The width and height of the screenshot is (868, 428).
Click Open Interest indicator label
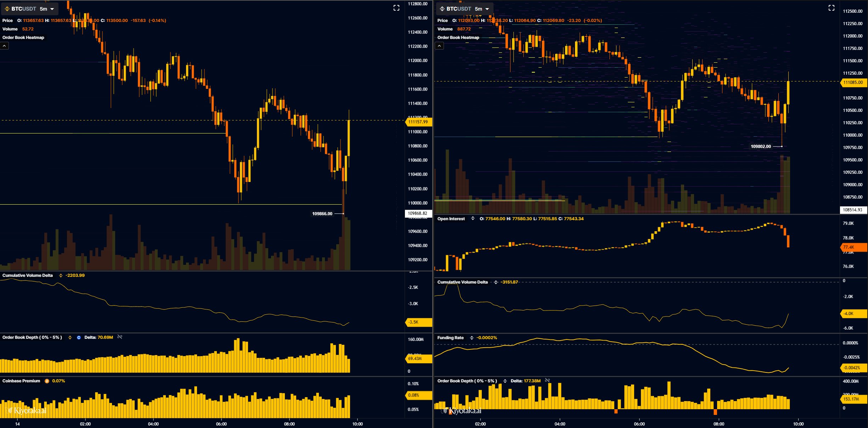click(x=451, y=219)
